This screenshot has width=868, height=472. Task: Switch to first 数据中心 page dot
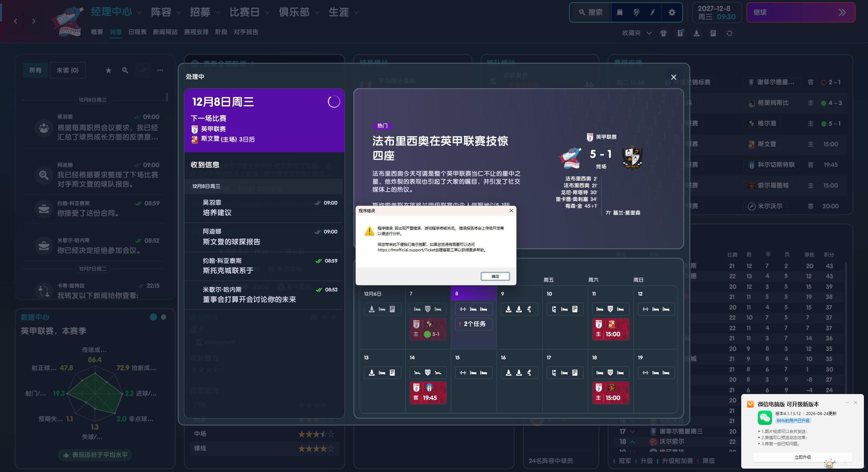(153, 317)
